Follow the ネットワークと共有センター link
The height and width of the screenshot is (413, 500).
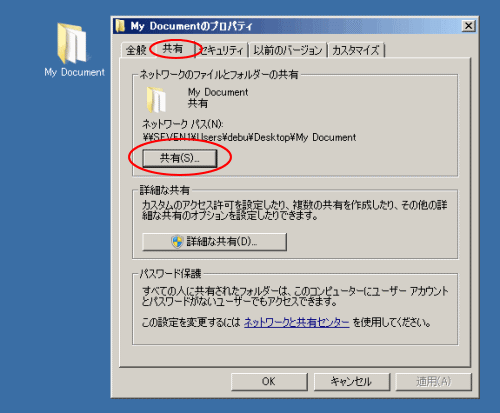point(297,322)
